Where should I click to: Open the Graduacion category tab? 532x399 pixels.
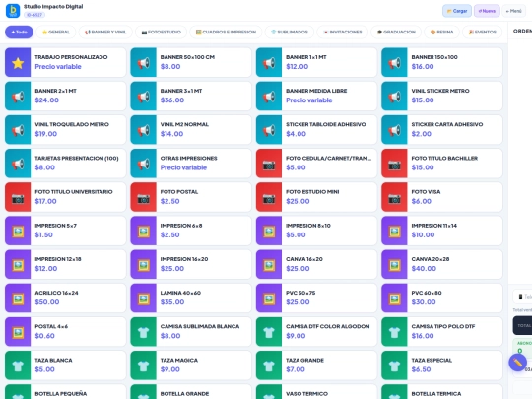coord(396,32)
